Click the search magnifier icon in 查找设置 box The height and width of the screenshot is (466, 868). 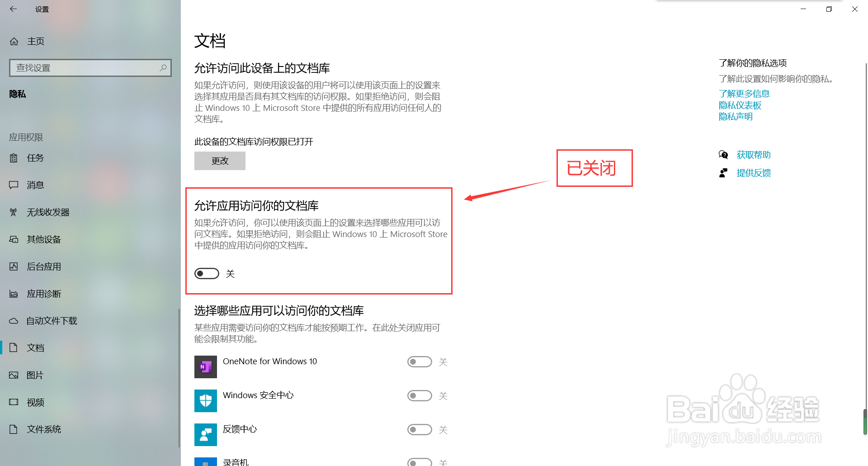[163, 68]
